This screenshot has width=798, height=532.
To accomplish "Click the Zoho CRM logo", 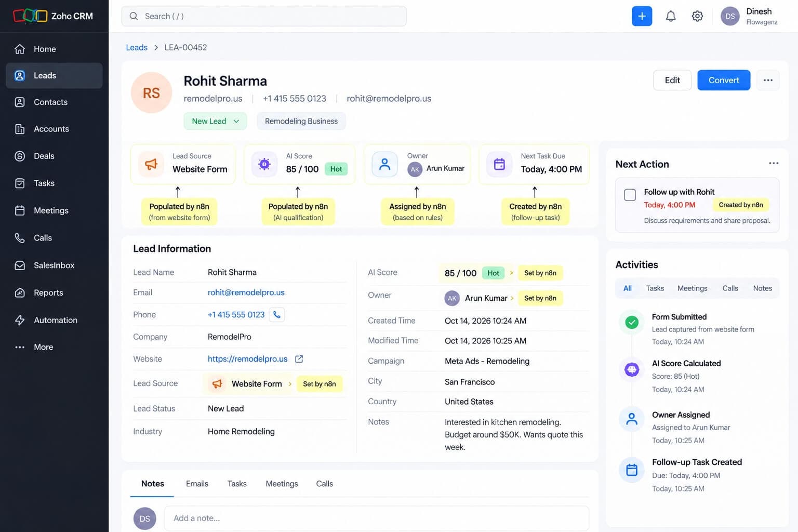I will click(x=53, y=16).
